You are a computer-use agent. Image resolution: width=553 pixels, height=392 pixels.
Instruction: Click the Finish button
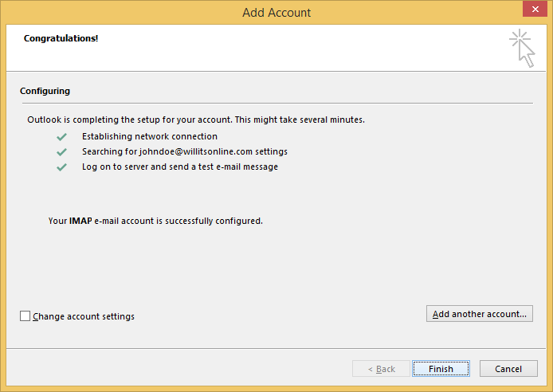[441, 369]
